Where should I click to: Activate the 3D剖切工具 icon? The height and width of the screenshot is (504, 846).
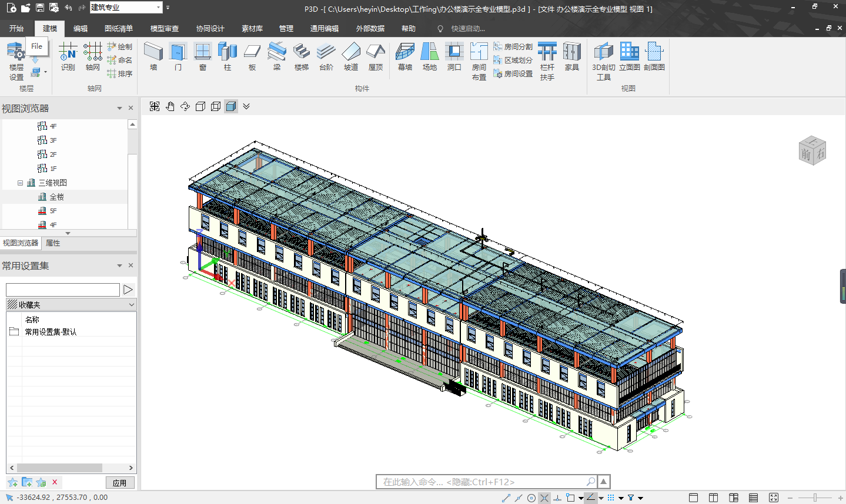(x=603, y=61)
